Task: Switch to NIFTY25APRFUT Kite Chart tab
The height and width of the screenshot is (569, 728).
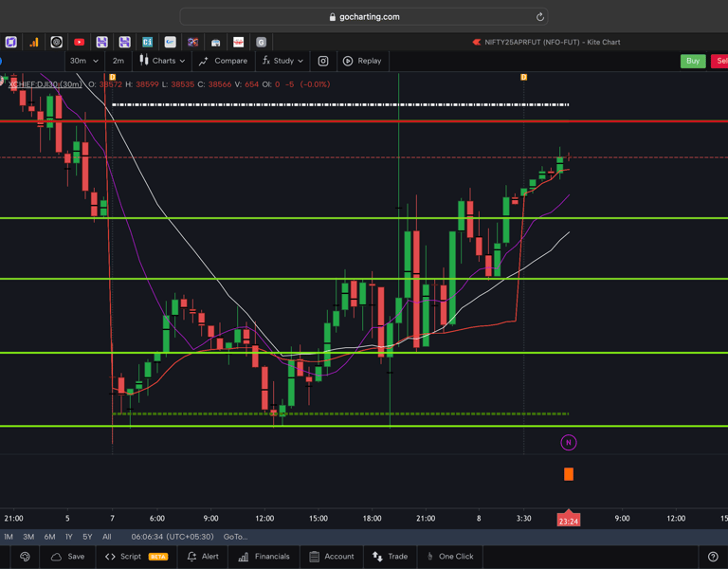Action: click(547, 43)
